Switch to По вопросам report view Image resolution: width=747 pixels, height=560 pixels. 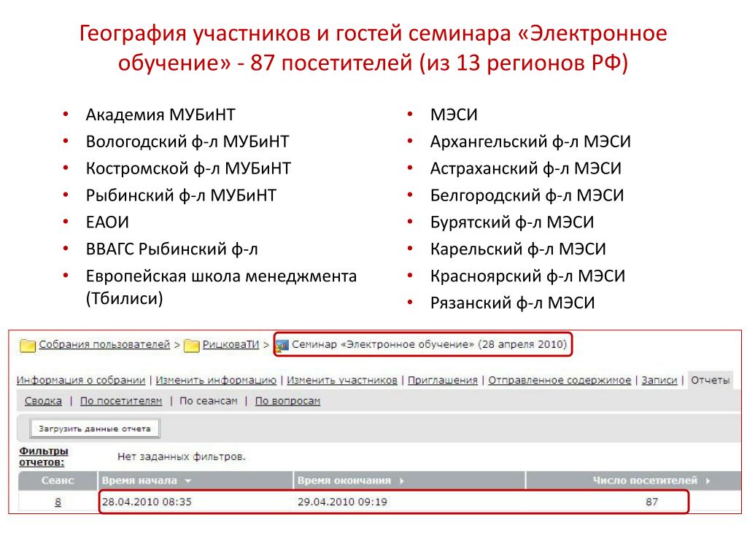(287, 401)
